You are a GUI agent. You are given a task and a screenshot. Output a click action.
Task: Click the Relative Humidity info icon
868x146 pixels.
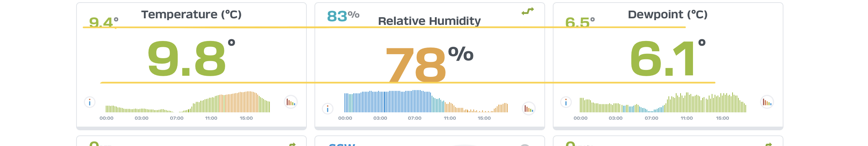pyautogui.click(x=328, y=109)
